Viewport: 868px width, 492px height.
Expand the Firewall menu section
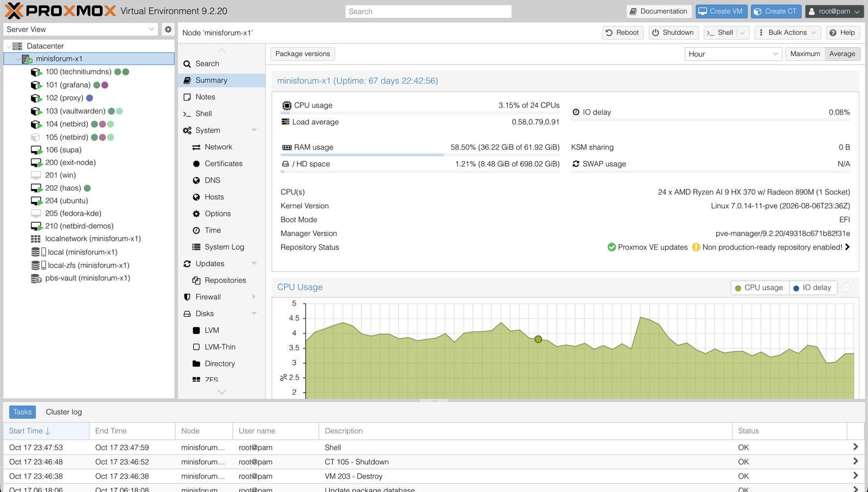pos(254,297)
